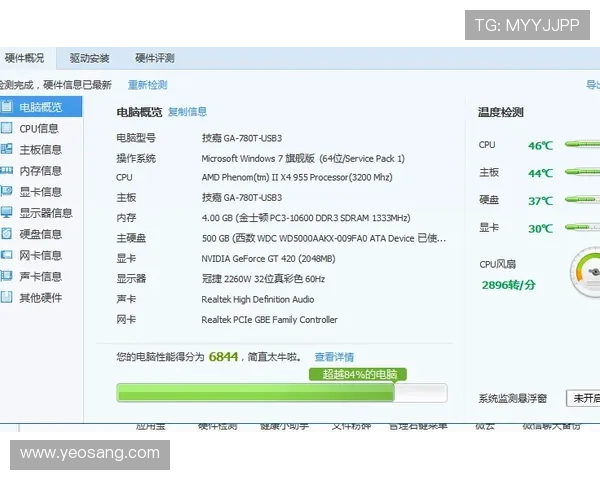Select the 内存信息 label in the sidebar

point(41,171)
